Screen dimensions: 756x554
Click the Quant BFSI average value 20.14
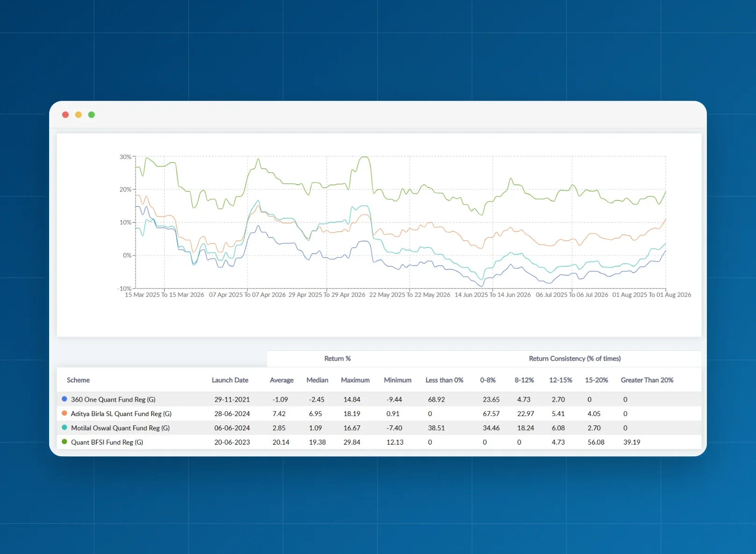281,442
